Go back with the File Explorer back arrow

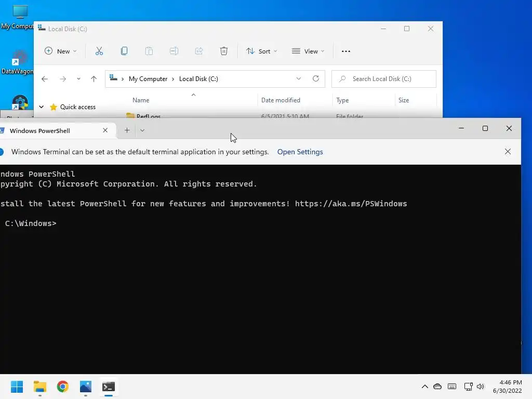pyautogui.click(x=45, y=79)
